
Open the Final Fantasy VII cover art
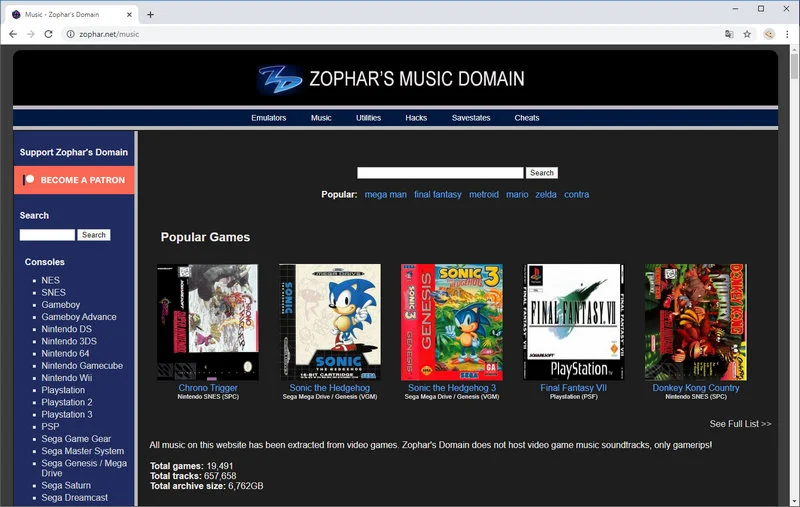pyautogui.click(x=573, y=322)
